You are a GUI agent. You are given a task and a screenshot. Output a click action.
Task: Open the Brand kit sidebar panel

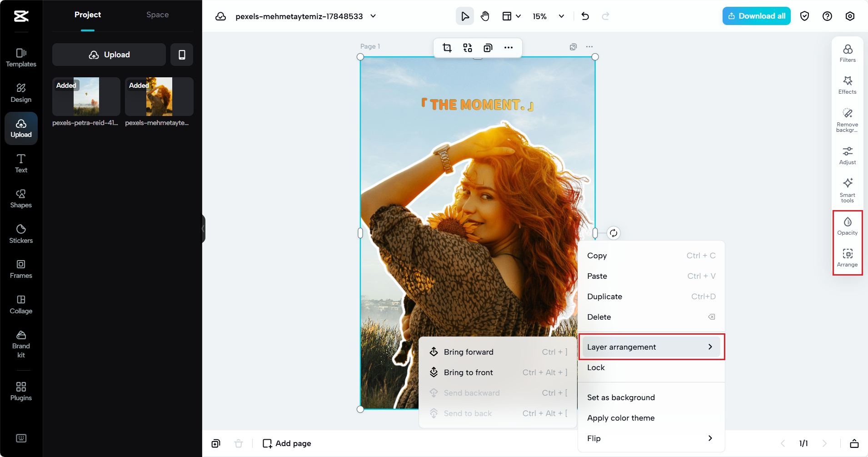(21, 344)
